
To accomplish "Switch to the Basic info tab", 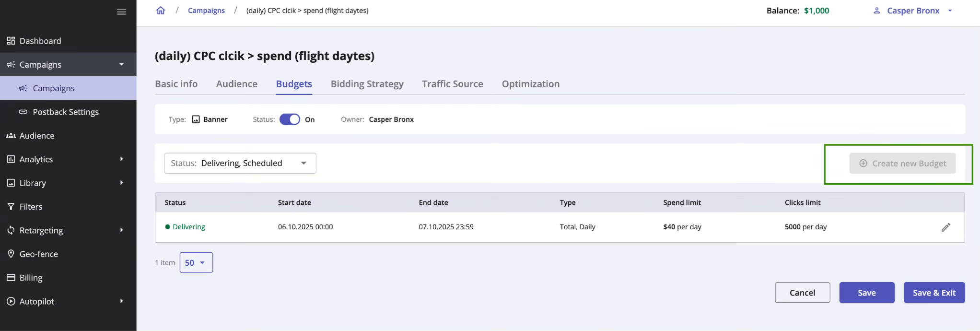I will [x=176, y=84].
